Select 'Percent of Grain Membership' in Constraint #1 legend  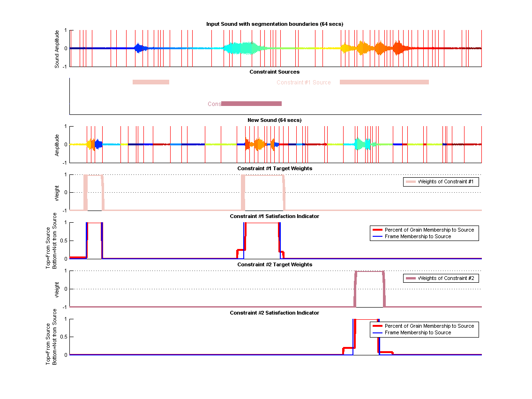pyautogui.click(x=429, y=230)
